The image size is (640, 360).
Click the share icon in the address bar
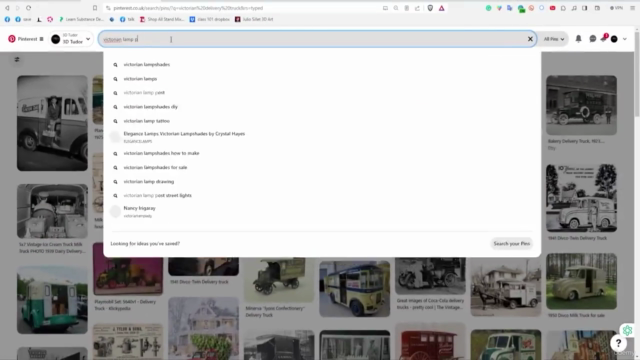tap(417, 8)
